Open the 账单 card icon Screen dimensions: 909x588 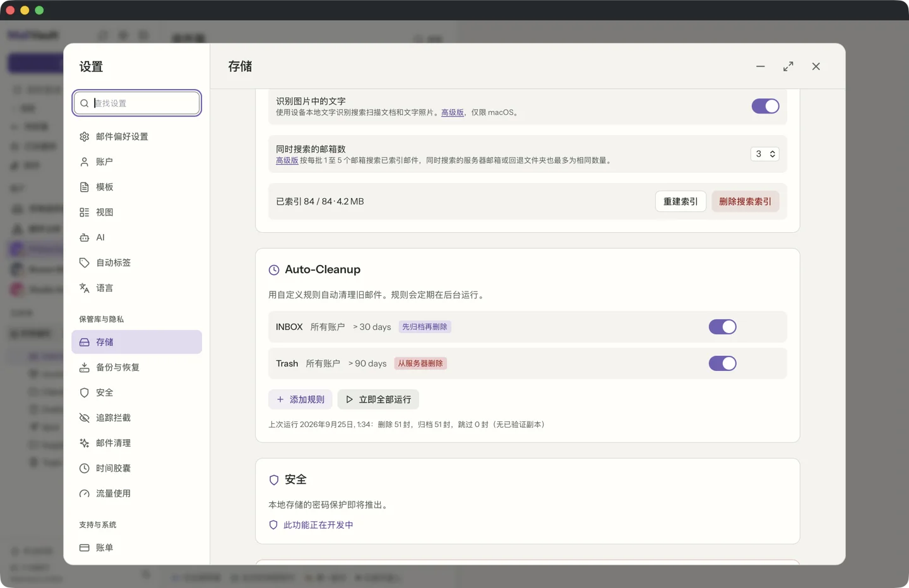85,548
